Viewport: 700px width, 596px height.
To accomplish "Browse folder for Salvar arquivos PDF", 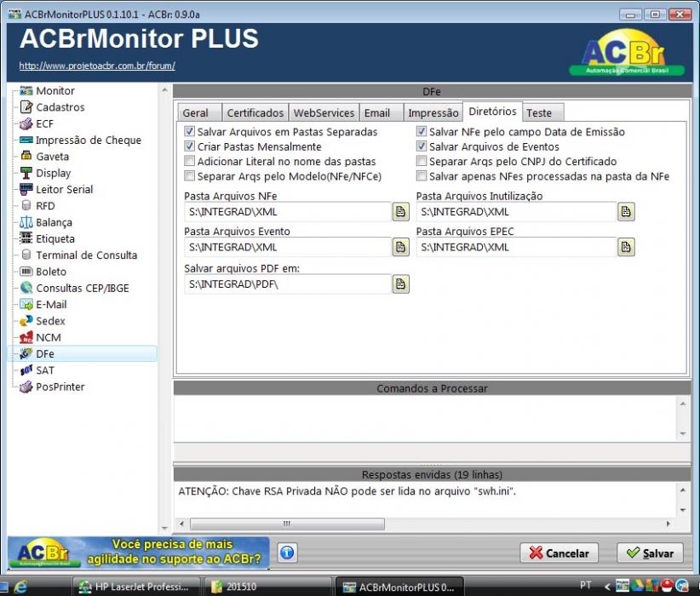I will [401, 284].
